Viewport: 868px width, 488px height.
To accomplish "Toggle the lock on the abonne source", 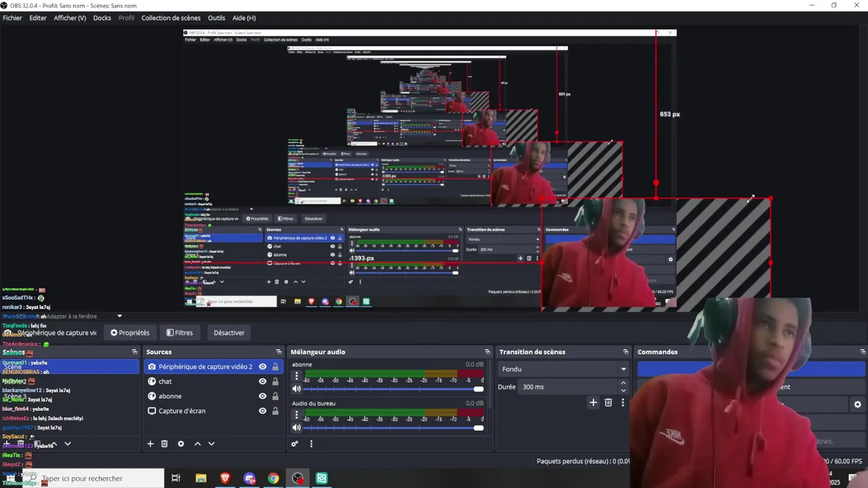I will coord(275,396).
